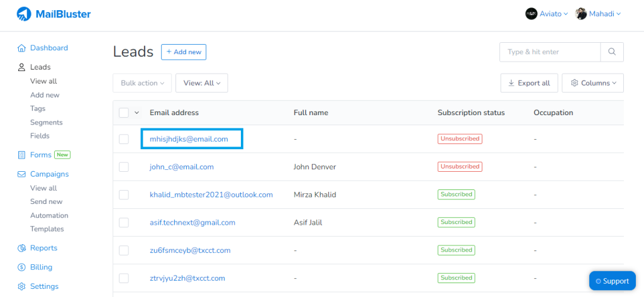
Task: Open Dashboard via its house icon
Action: point(22,48)
